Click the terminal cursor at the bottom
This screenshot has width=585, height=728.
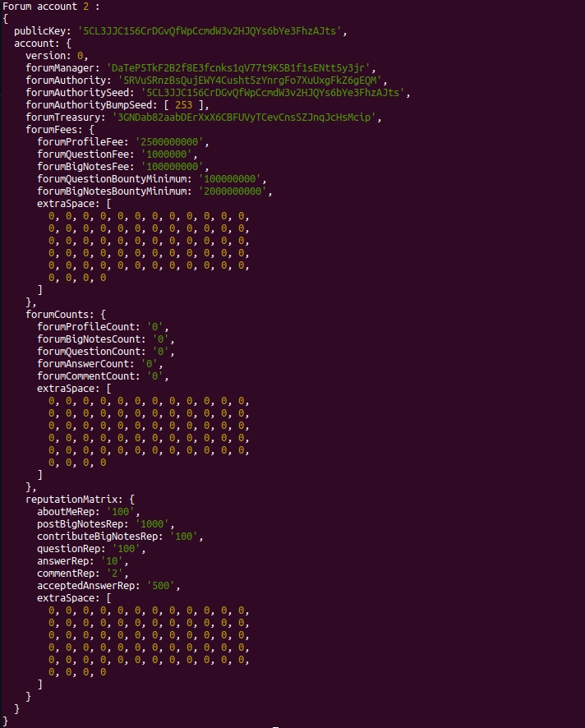276,726
